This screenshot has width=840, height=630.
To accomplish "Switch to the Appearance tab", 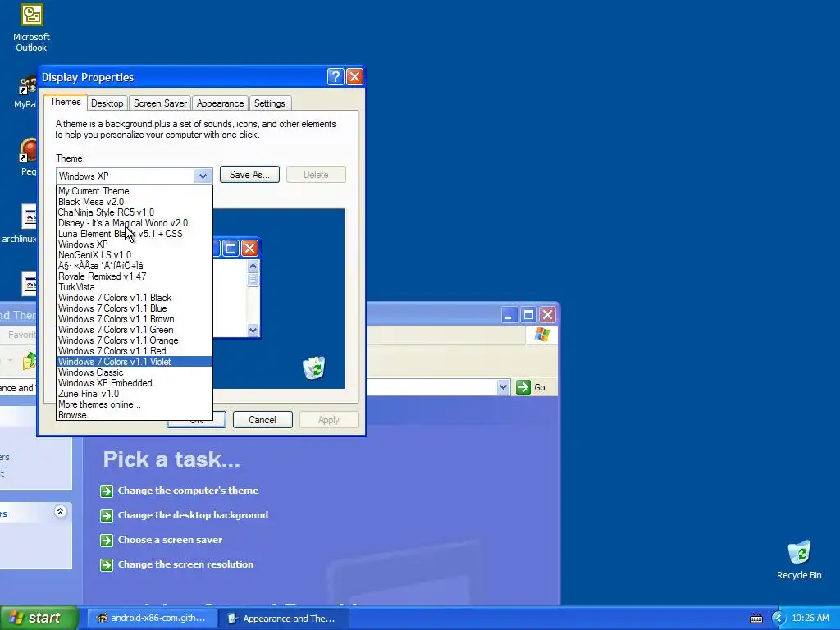I will tap(220, 103).
